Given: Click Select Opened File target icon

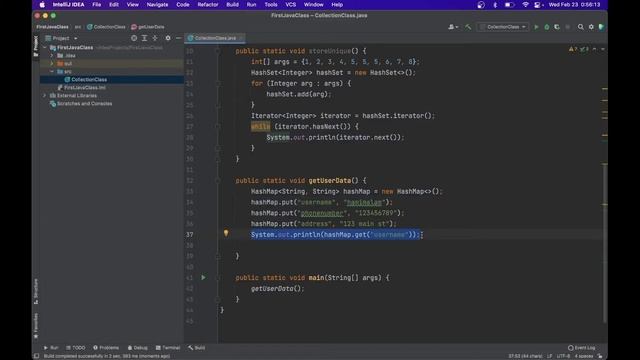Looking at the screenshot, I should pyautogui.click(x=134, y=38).
